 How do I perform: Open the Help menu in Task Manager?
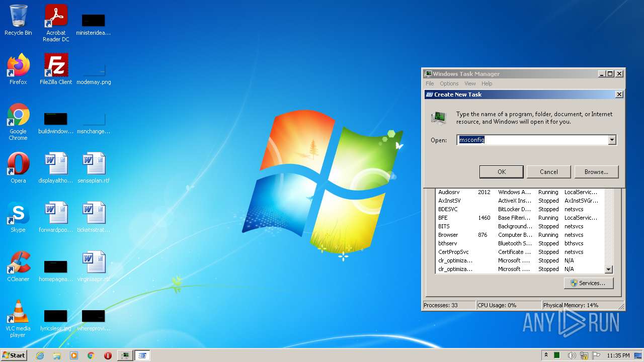[487, 83]
